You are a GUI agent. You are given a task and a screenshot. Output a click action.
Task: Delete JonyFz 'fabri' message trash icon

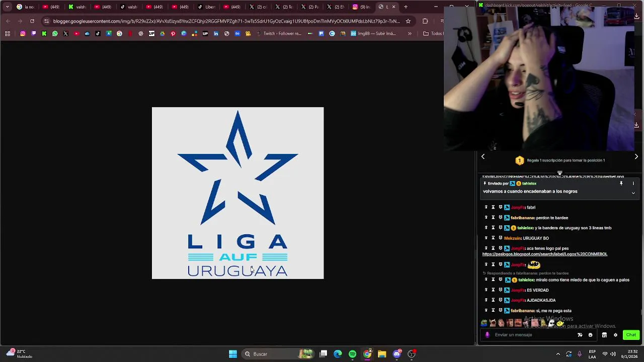pyautogui.click(x=486, y=207)
